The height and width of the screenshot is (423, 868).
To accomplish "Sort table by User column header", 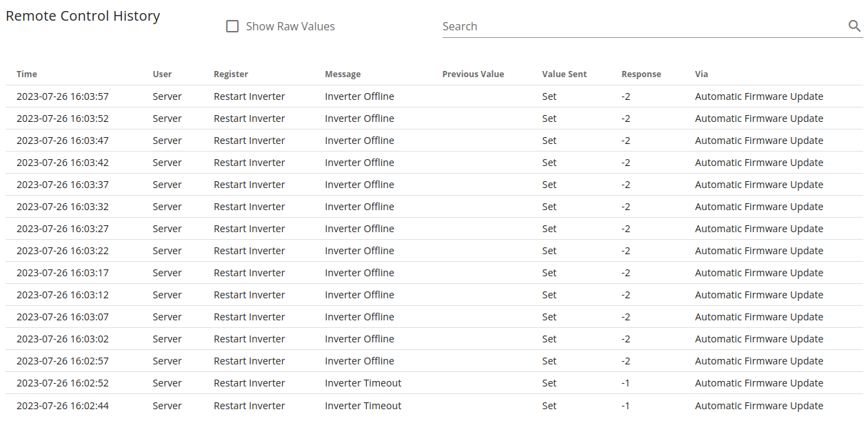I will [162, 74].
